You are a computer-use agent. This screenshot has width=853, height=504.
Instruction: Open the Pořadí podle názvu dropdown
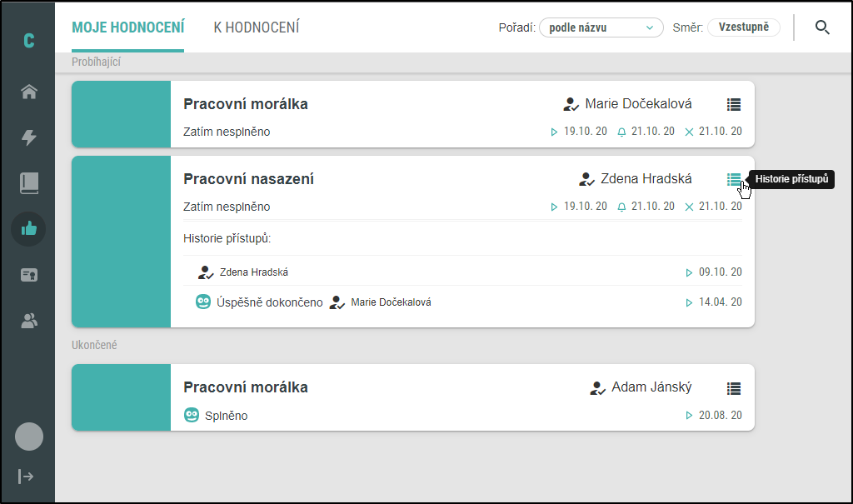[x=601, y=27]
